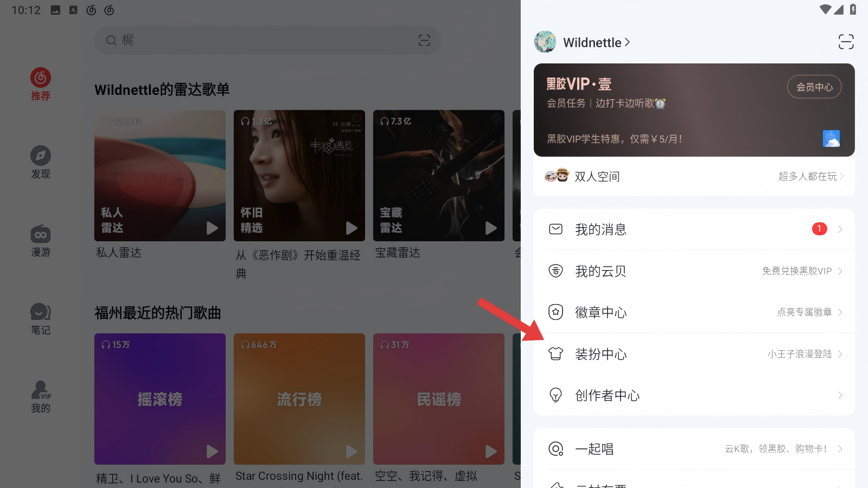Play the 私人雷达 playlist card
The width and height of the screenshot is (868, 488).
[212, 228]
